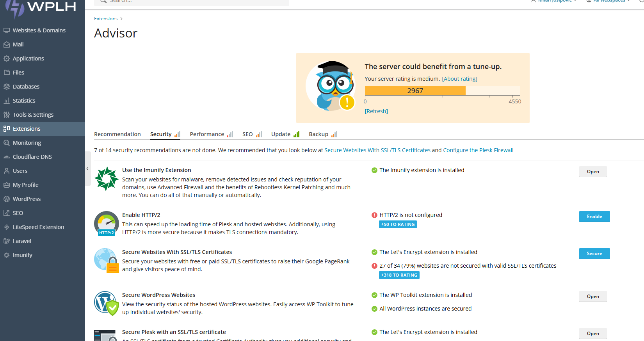Screen dimensions: 644x341
Task: Click the Websites & Domains monitor icon
Action: pos(7,30)
